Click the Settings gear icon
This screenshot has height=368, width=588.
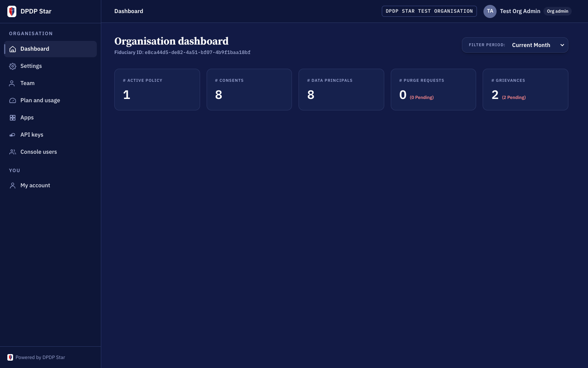click(13, 66)
